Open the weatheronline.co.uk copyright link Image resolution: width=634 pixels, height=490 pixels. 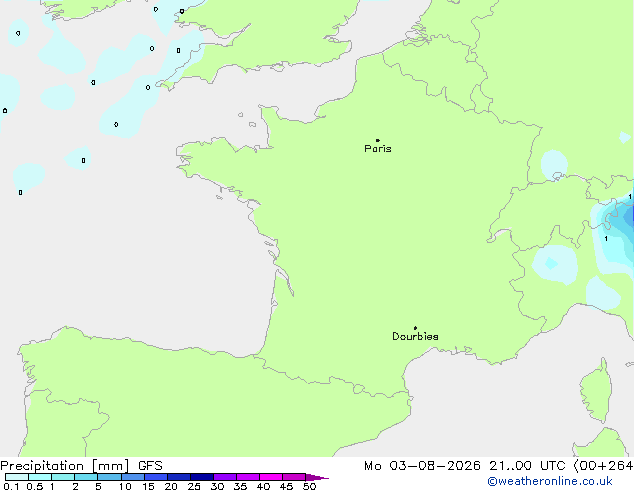[x=550, y=481]
